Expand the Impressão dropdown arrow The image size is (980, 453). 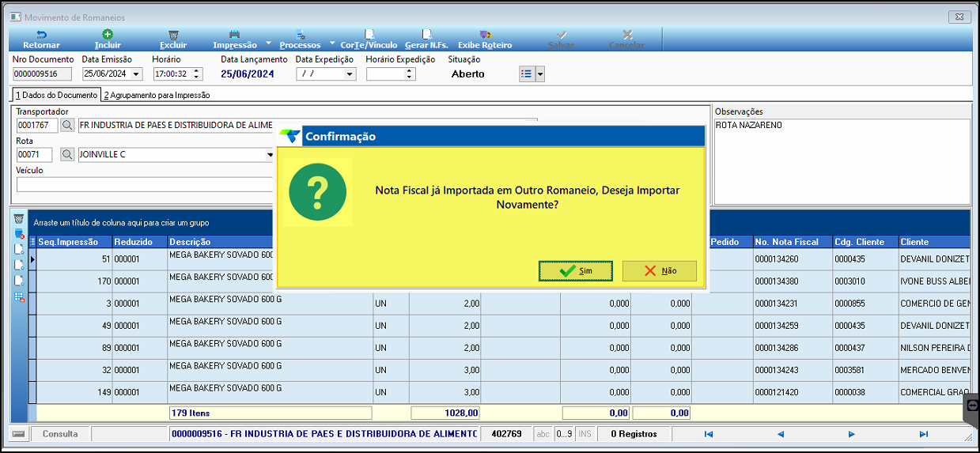click(x=268, y=43)
